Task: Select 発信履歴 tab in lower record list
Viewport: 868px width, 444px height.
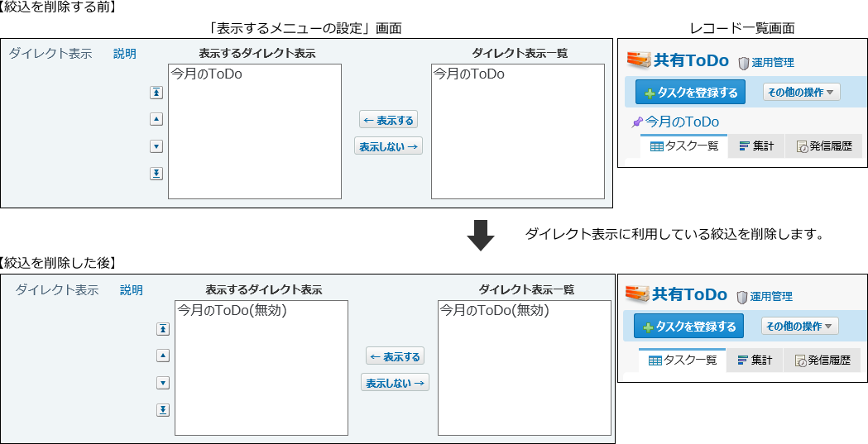Action: tap(822, 360)
